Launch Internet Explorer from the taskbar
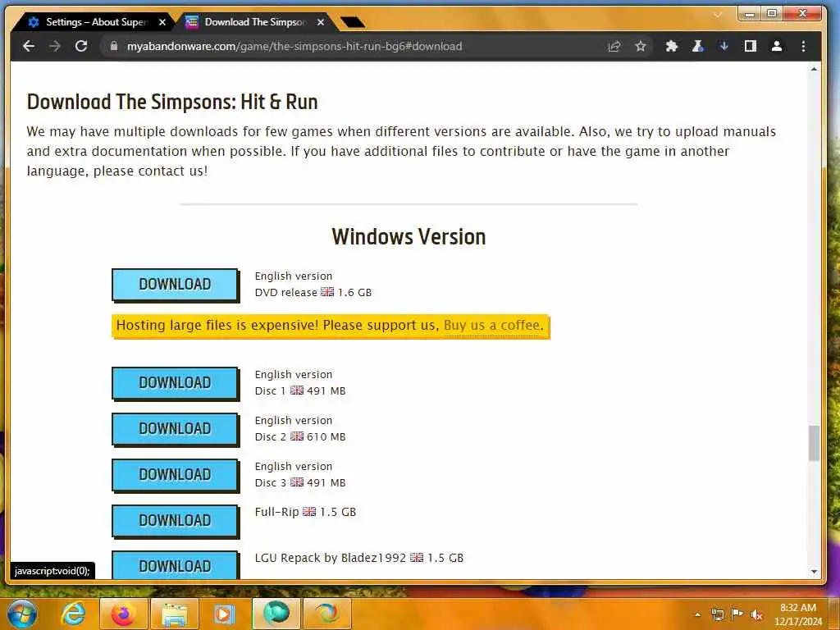Screen dimensions: 840x630 tap(73, 614)
